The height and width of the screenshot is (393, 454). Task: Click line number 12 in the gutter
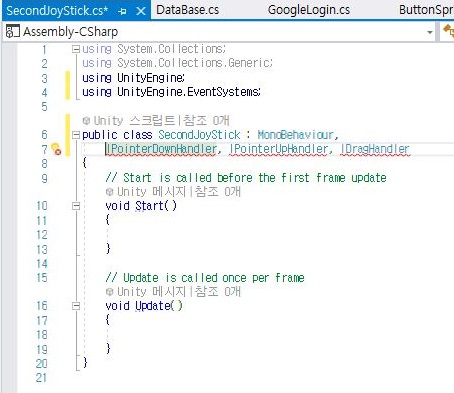42,235
